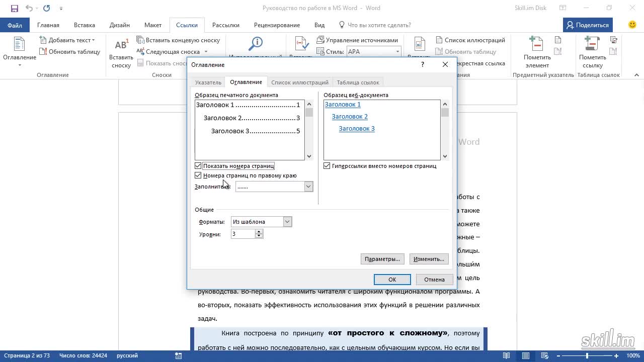Click Добавить текст in the ribbon
This screenshot has width=644, height=362.
(x=67, y=40)
